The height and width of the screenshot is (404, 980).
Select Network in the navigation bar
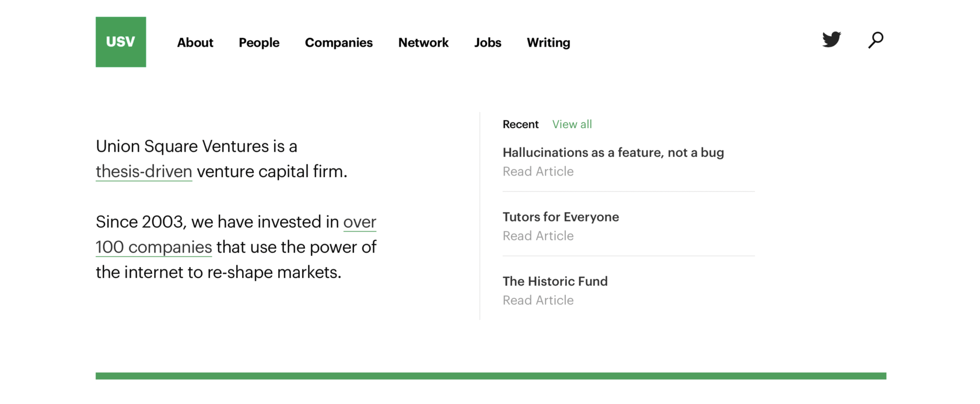(423, 43)
